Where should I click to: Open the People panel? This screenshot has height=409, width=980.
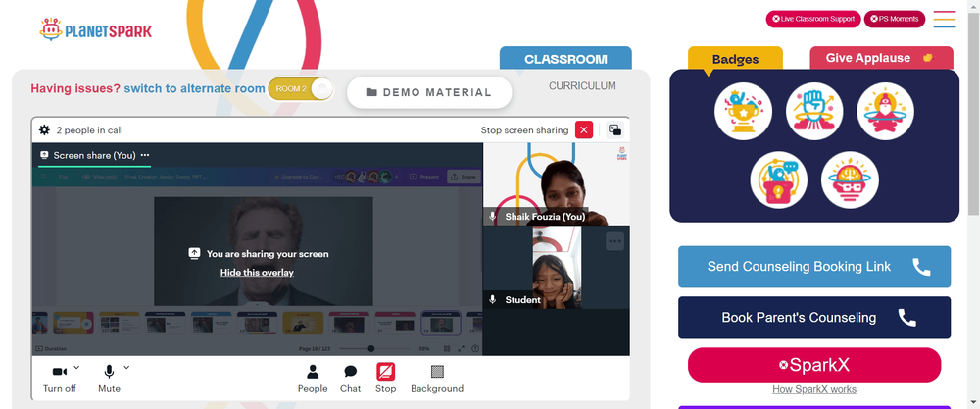click(313, 379)
